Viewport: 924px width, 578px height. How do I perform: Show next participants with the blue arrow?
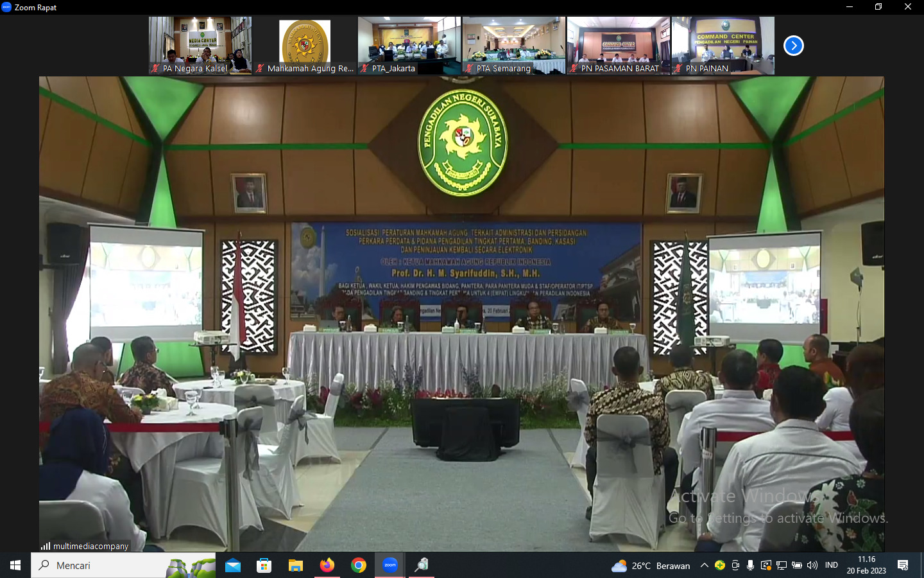(x=793, y=46)
